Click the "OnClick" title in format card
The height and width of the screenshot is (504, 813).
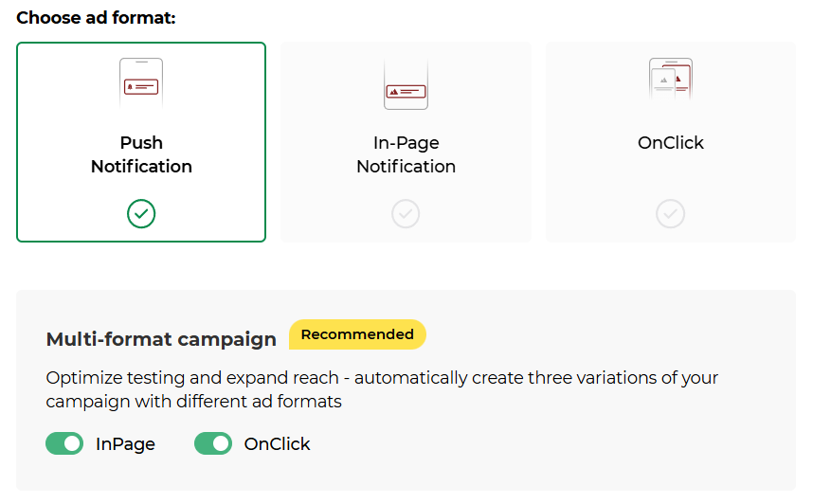point(670,143)
